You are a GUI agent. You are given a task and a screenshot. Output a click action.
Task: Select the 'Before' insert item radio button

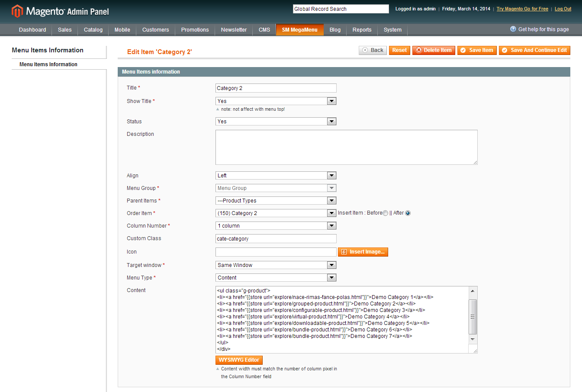coord(385,213)
